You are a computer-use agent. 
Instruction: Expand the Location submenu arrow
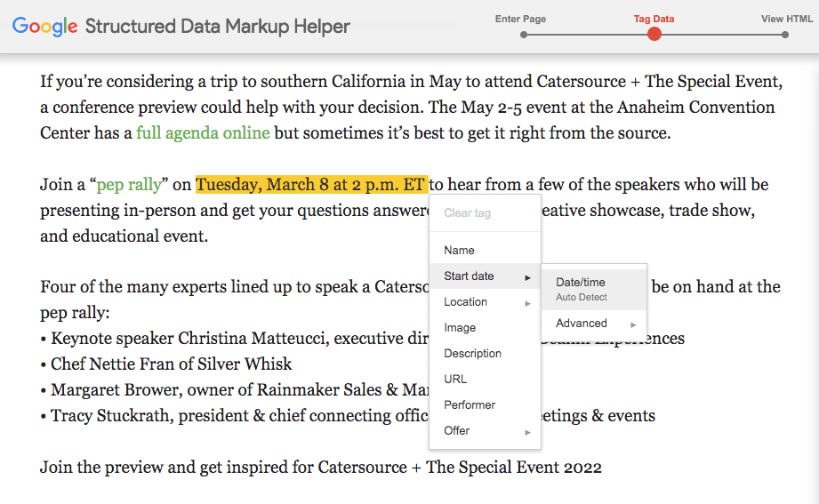527,303
